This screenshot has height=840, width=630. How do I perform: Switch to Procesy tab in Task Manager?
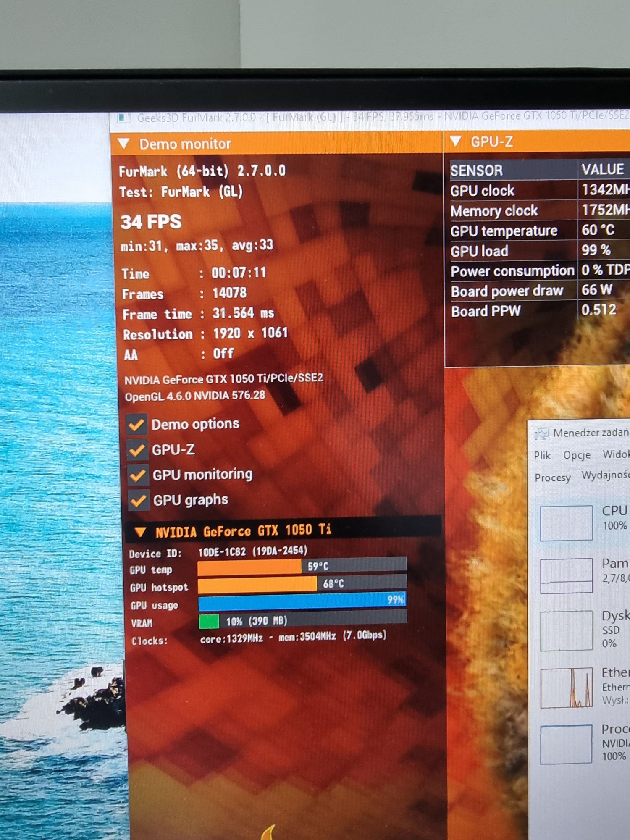click(553, 478)
